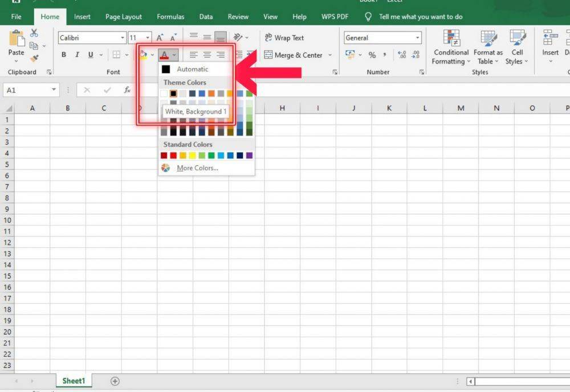This screenshot has height=392, width=570.
Task: Switch to the Review tab
Action: (238, 17)
